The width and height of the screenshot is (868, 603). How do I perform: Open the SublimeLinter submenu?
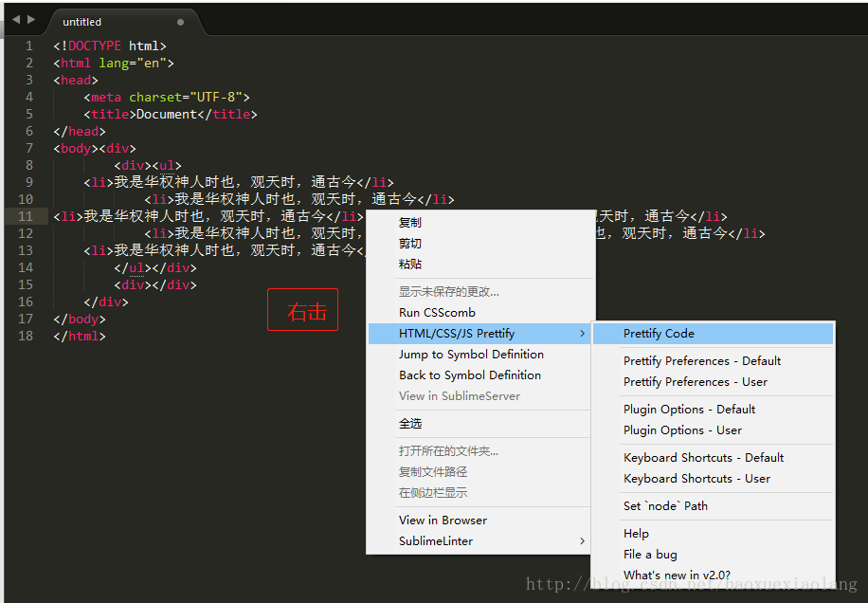tap(480, 541)
